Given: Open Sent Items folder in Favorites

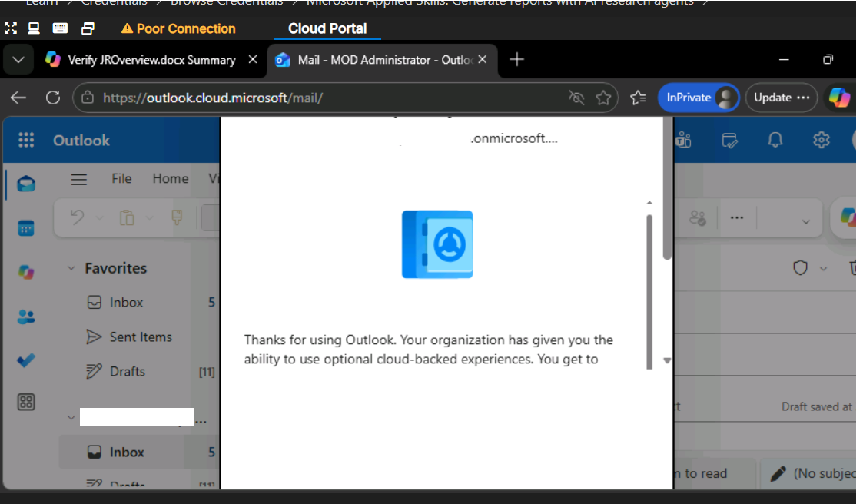Looking at the screenshot, I should click(141, 337).
